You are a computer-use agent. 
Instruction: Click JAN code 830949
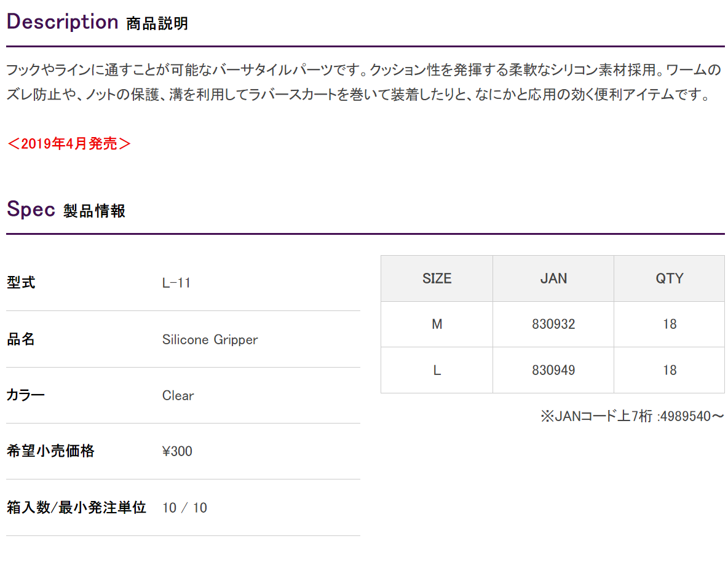(x=553, y=370)
